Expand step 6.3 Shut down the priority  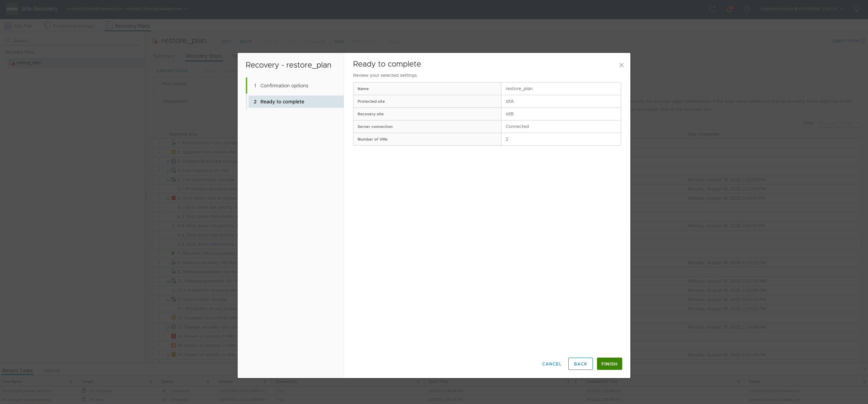(x=174, y=226)
